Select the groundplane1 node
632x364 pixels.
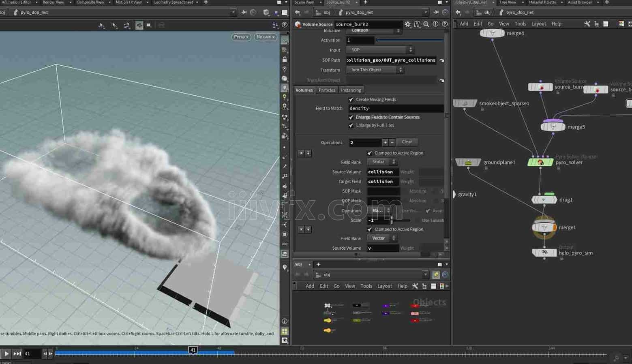[x=468, y=163]
